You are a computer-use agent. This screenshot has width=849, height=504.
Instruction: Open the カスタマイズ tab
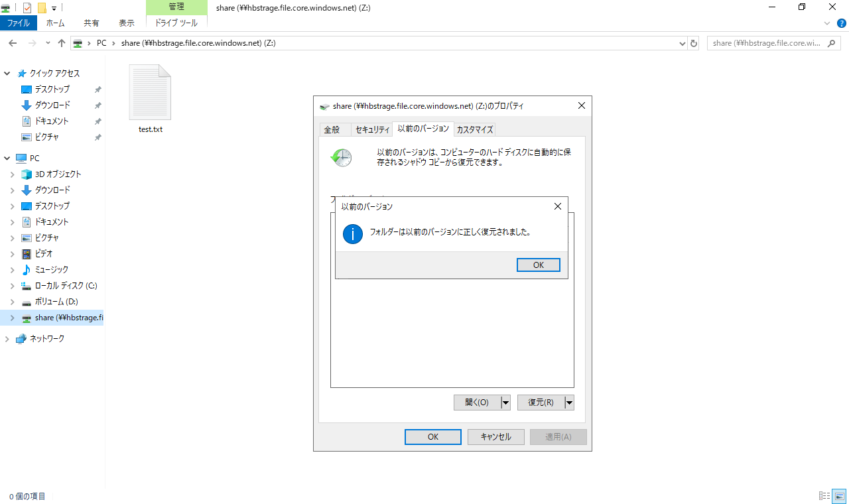[474, 129]
